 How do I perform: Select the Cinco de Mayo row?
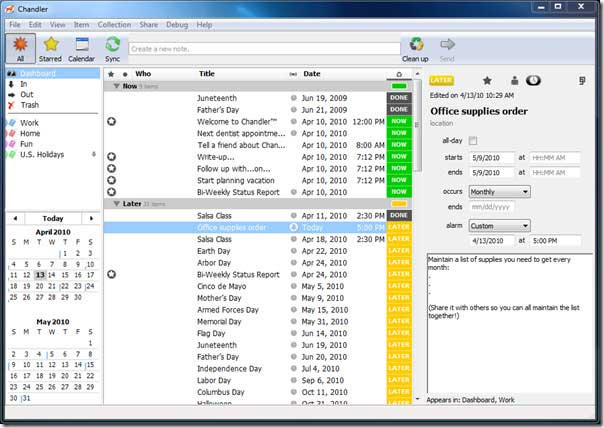click(258, 286)
